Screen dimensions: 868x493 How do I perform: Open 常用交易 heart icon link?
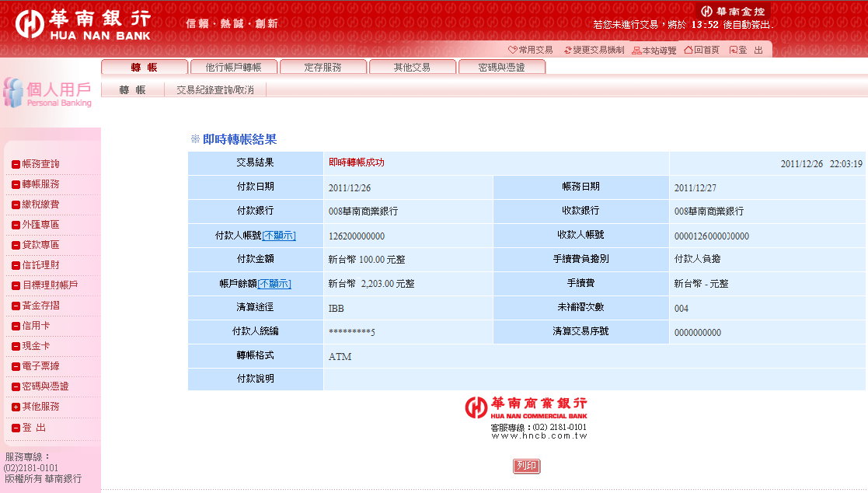pos(530,50)
